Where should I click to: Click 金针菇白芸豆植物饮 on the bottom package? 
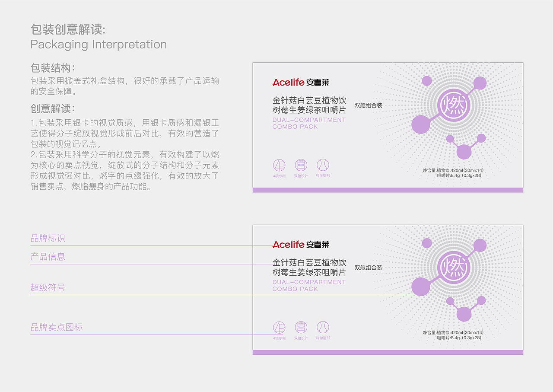tap(309, 262)
